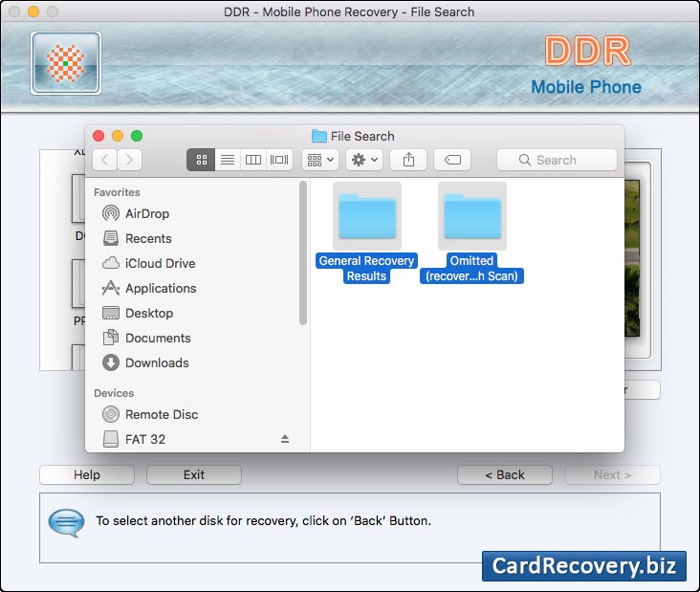
Task: Click the Help button
Action: tap(87, 474)
